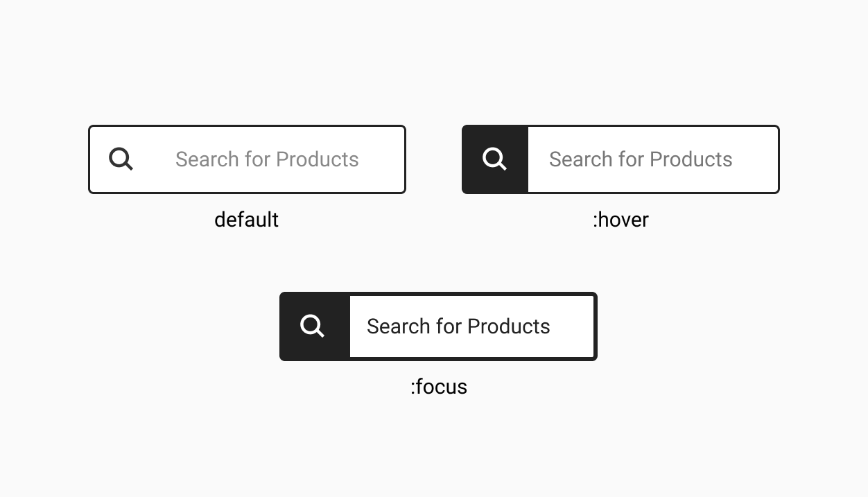Click the black search glass of the default variant
The height and width of the screenshot is (497, 868).
click(121, 159)
